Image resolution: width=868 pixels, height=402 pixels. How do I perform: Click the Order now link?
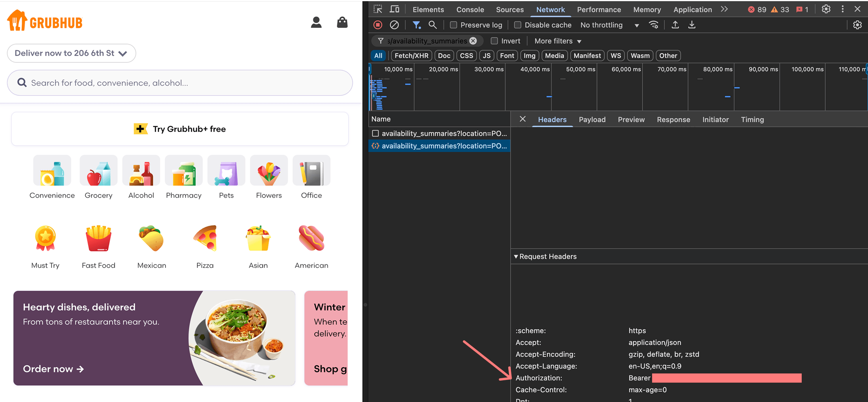tap(53, 369)
